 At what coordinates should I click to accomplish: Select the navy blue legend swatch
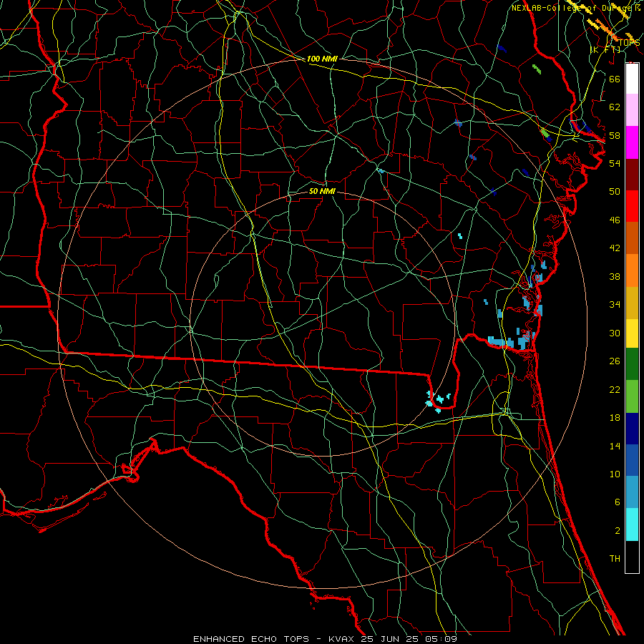pyautogui.click(x=632, y=429)
